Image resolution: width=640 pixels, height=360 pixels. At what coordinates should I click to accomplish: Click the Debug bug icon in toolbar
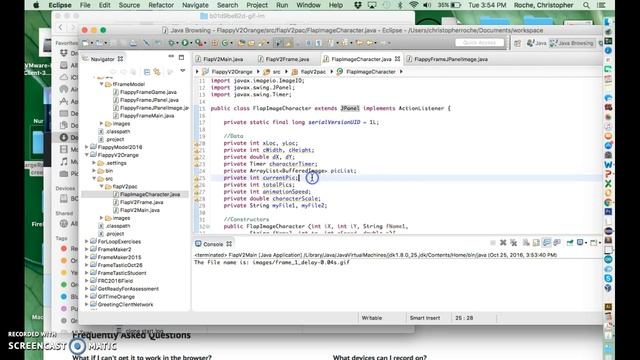click(x=171, y=42)
